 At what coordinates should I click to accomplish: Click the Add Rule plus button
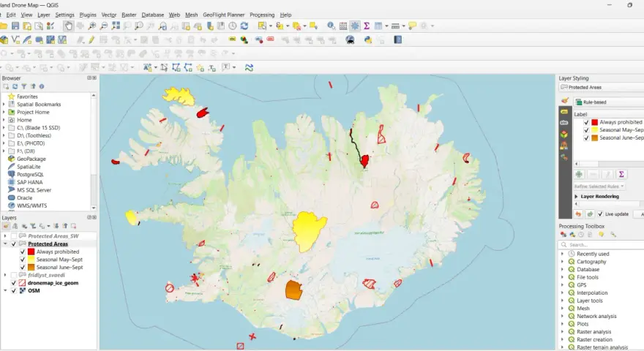[579, 175]
